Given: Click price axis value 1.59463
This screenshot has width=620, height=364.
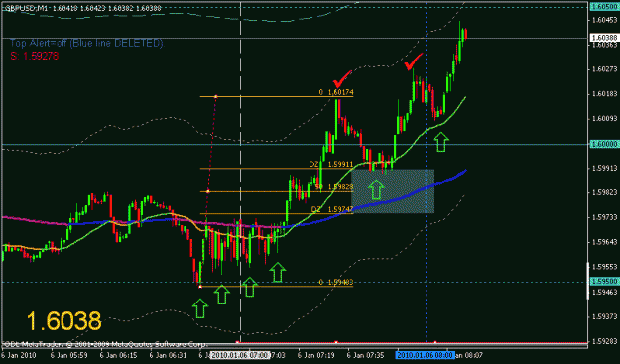Looking at the screenshot, I should (605, 292).
